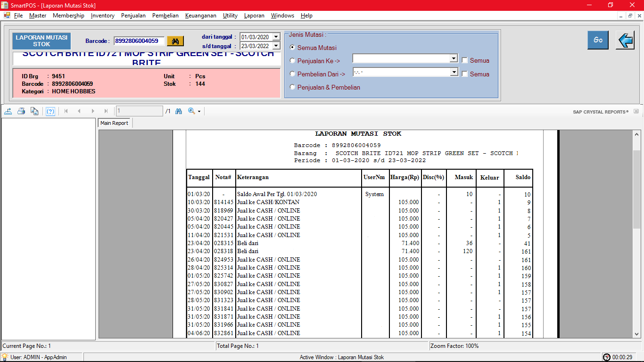Click the Find Text binoculars in report toolbar

tap(179, 111)
